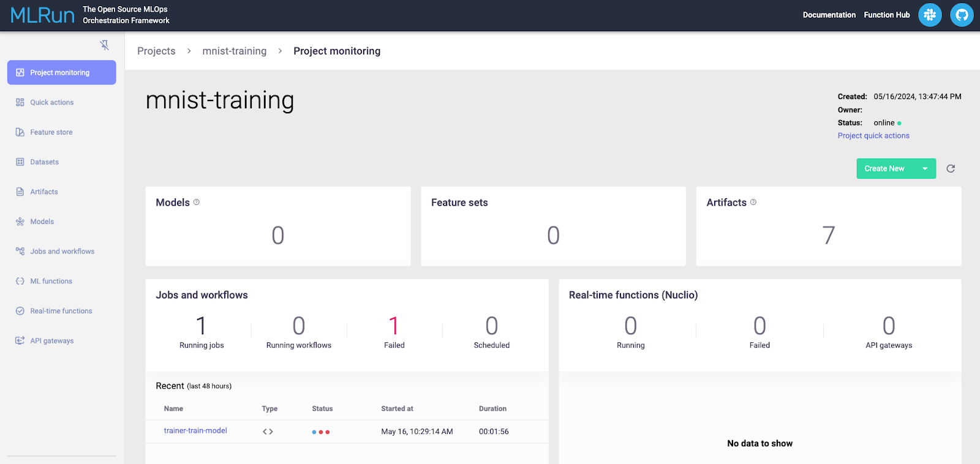
Task: Click the code type icon for trainer-train-model
Action: (x=268, y=432)
